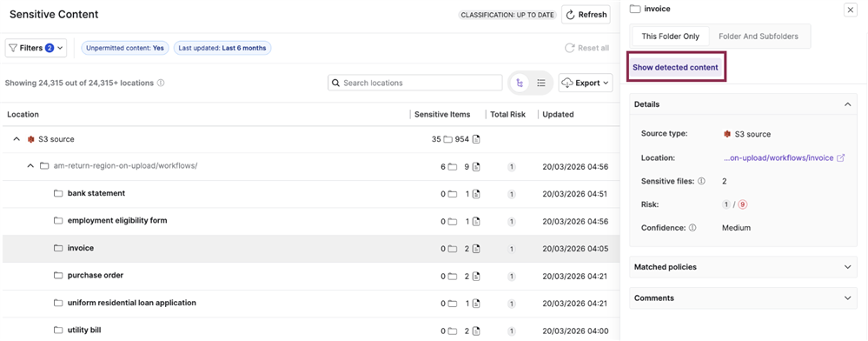Select the invoice folder row
The height and width of the screenshot is (341, 868).
click(x=310, y=249)
